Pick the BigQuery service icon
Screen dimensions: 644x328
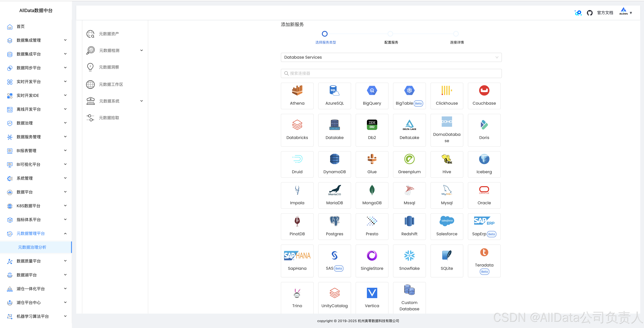click(372, 90)
